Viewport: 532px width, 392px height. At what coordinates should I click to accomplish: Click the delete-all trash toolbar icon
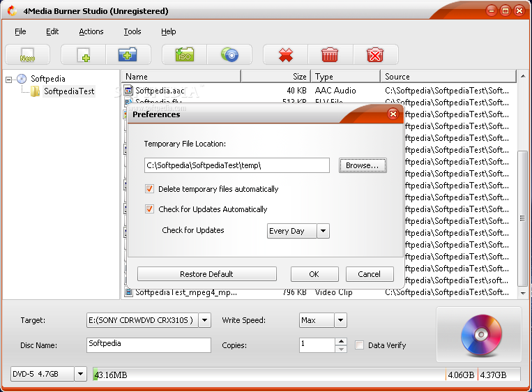click(375, 54)
